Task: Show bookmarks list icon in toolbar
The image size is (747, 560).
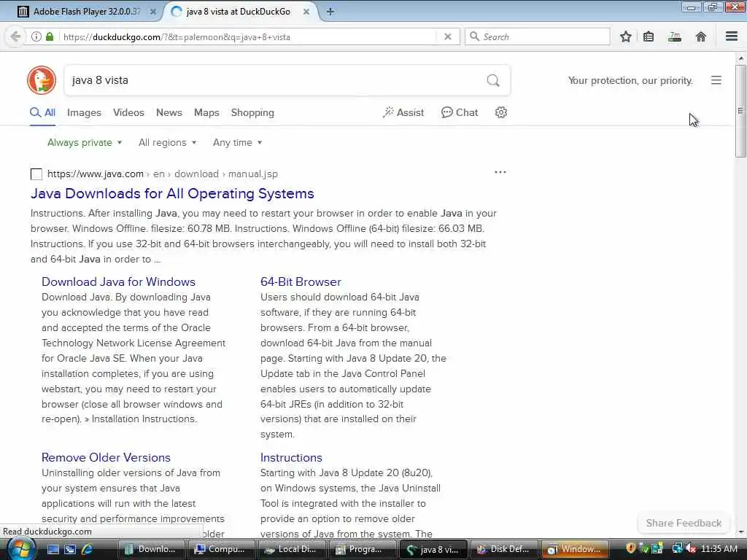Action: [x=649, y=36]
